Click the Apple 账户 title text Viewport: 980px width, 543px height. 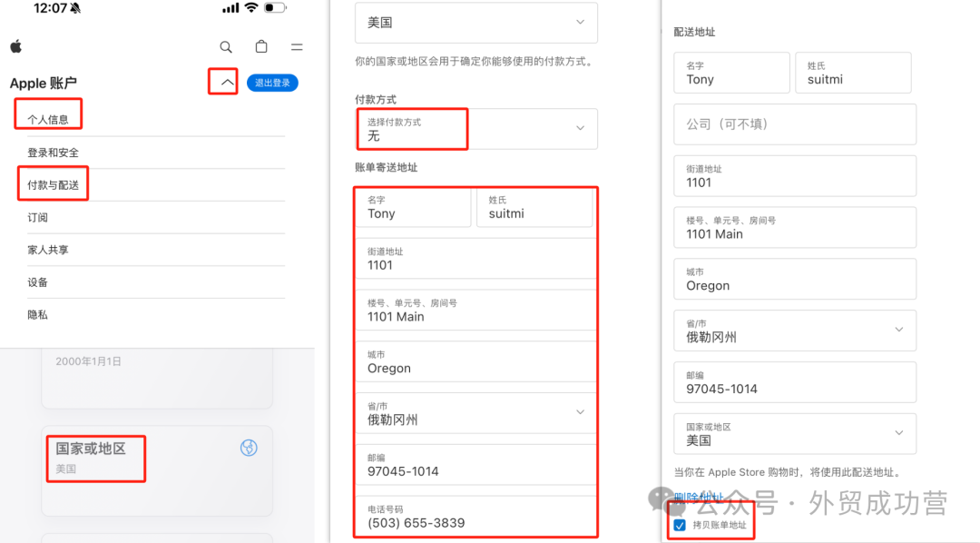click(44, 84)
